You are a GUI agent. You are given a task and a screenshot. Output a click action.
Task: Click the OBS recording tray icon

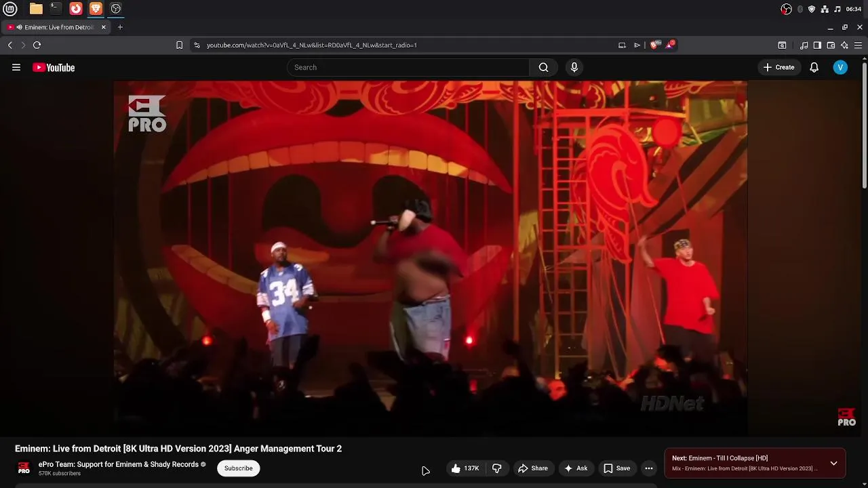pyautogui.click(x=786, y=9)
